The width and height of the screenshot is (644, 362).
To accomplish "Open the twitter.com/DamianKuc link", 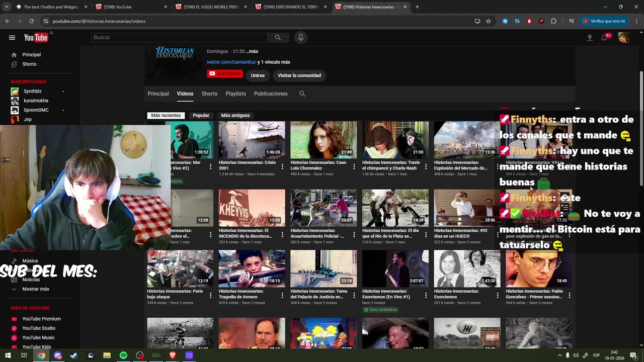I will [231, 62].
